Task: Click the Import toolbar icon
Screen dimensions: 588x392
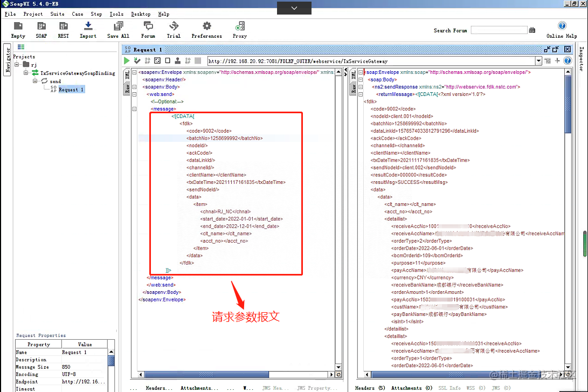Action: point(88,30)
